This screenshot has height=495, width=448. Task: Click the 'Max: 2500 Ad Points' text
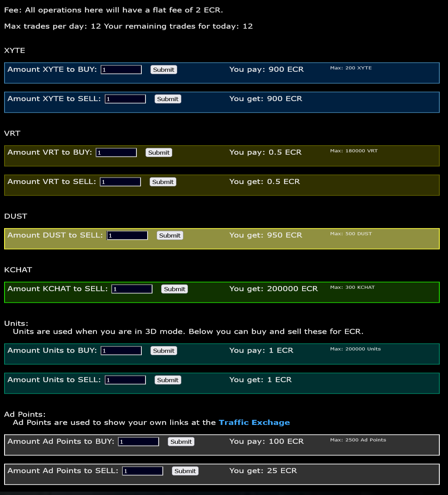pos(358,440)
